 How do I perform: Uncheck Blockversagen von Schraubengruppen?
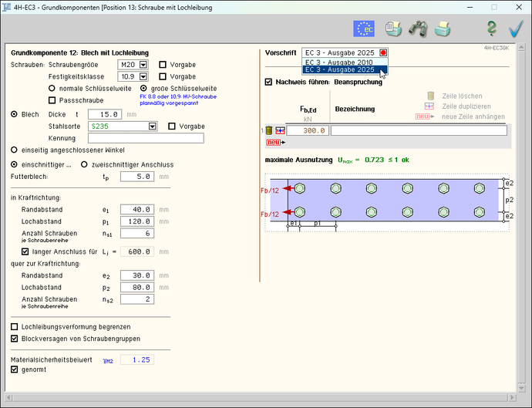(x=15, y=339)
